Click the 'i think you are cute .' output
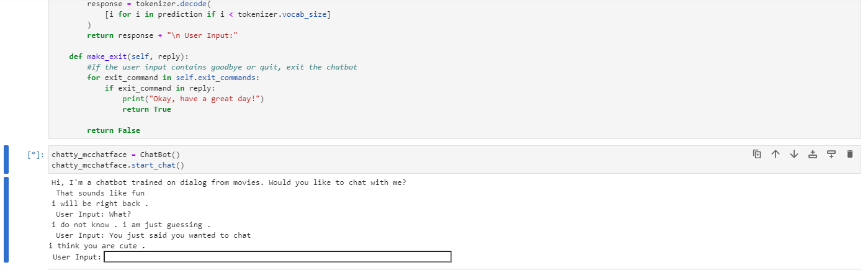The width and height of the screenshot is (868, 270). pyautogui.click(x=97, y=246)
